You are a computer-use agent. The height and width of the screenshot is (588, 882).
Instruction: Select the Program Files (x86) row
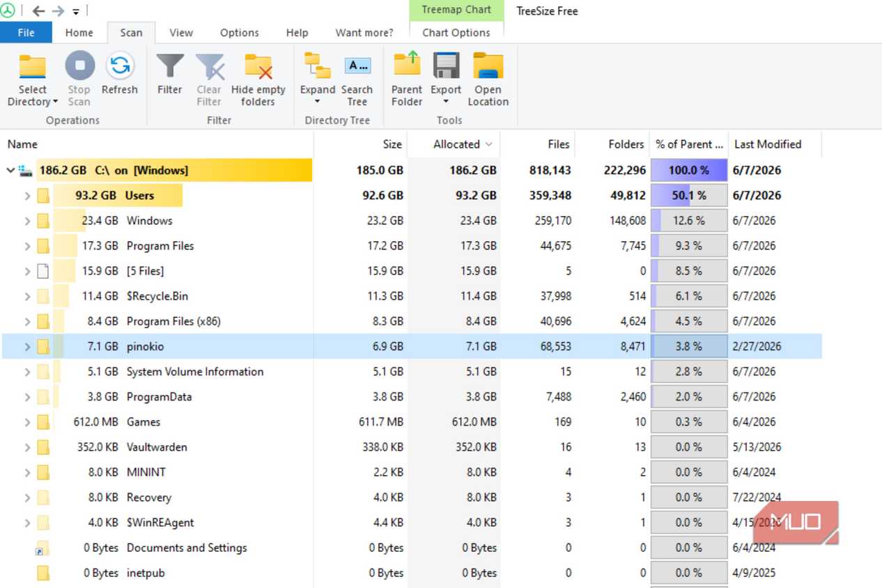coord(412,321)
